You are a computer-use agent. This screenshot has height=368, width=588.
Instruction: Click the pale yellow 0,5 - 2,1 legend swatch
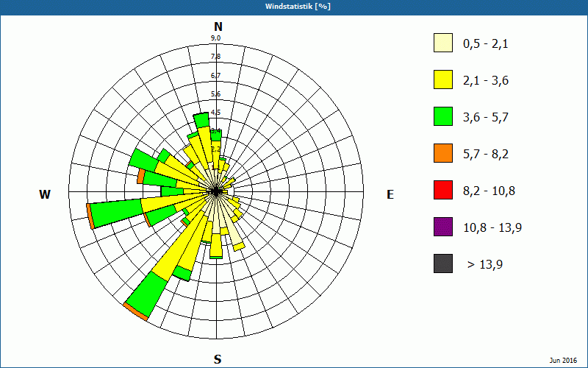point(443,43)
